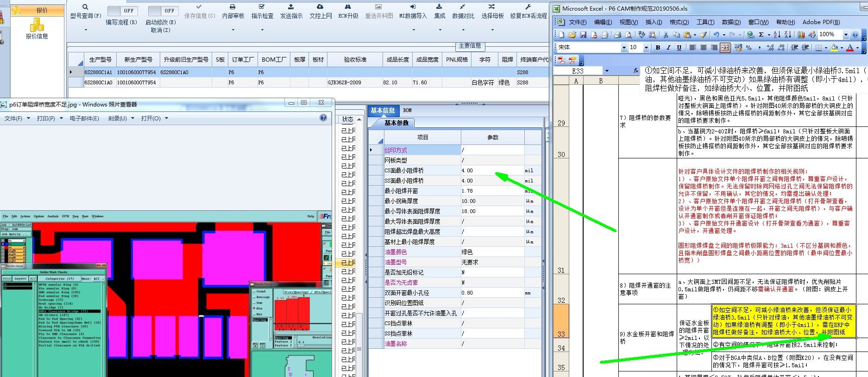
Task: Click the 指示检查 checkbox icon
Action: point(262,7)
